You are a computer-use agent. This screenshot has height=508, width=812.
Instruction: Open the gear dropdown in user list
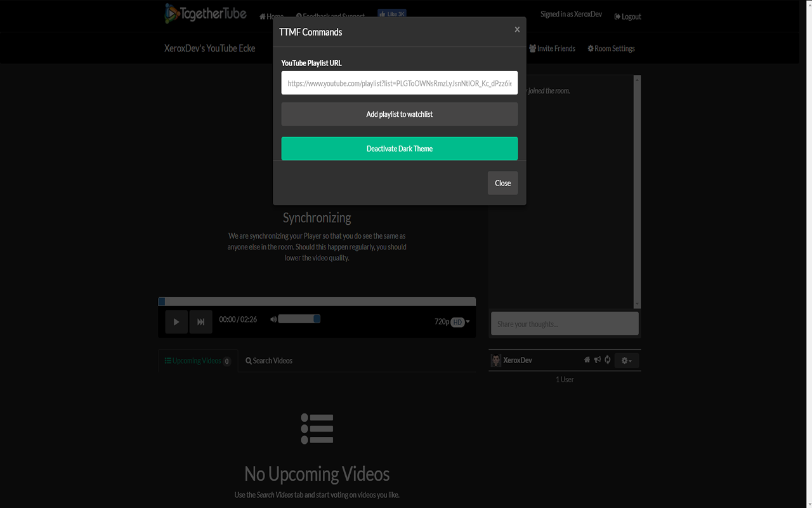pyautogui.click(x=626, y=361)
